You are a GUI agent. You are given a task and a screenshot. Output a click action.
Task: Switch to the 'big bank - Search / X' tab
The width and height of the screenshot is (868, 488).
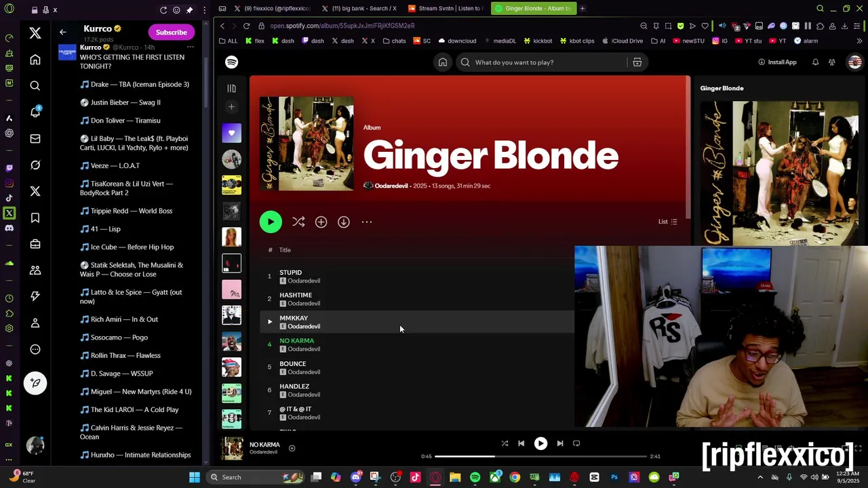point(360,9)
